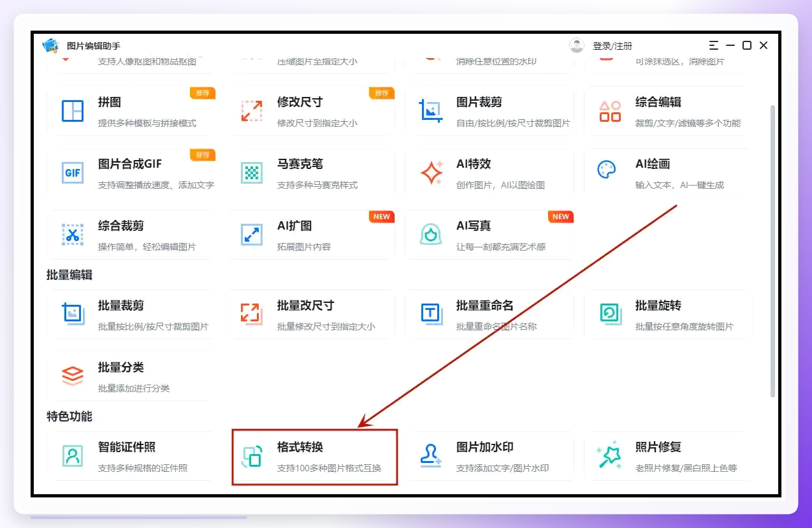The height and width of the screenshot is (528, 812).
Task: Click the 推荐 badge on 图片合成GIF card
Action: (x=203, y=155)
